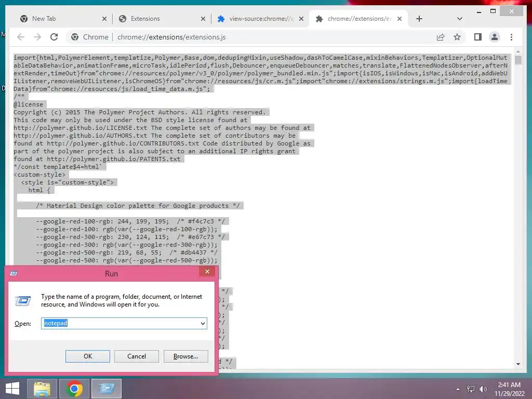Click the page scrollbar down arrow
Image resolution: width=532 pixels, height=399 pixels.
coord(518,364)
